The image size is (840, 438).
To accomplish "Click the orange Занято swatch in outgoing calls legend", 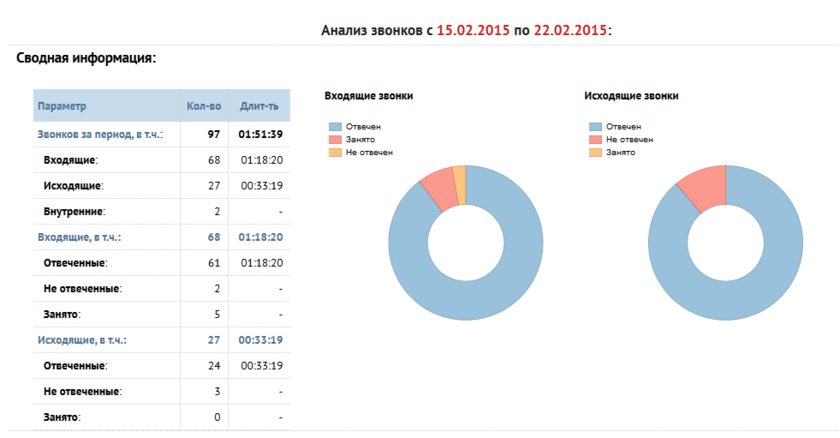I will (x=595, y=152).
